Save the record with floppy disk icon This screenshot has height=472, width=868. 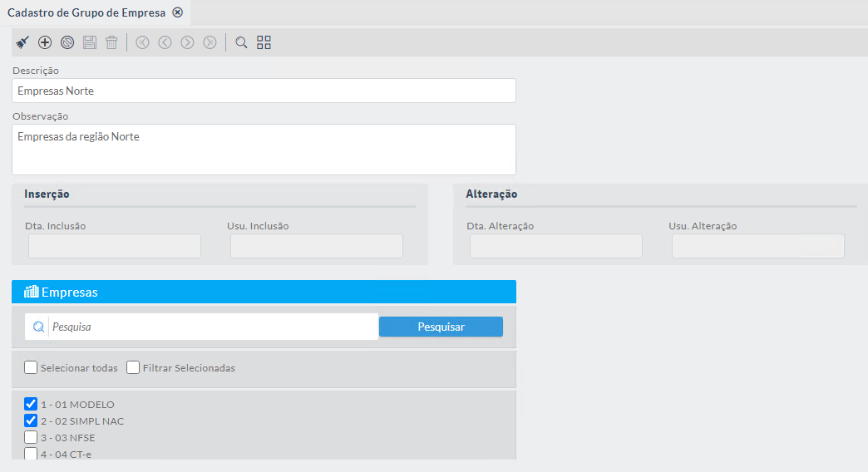coord(90,42)
